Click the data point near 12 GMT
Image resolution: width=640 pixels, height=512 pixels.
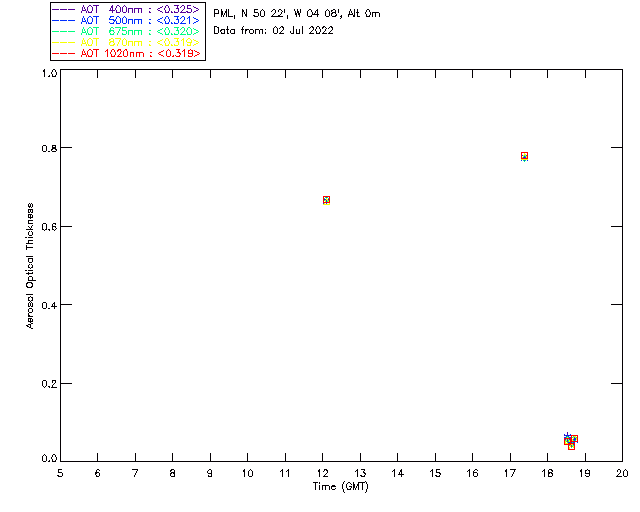pyautogui.click(x=326, y=200)
